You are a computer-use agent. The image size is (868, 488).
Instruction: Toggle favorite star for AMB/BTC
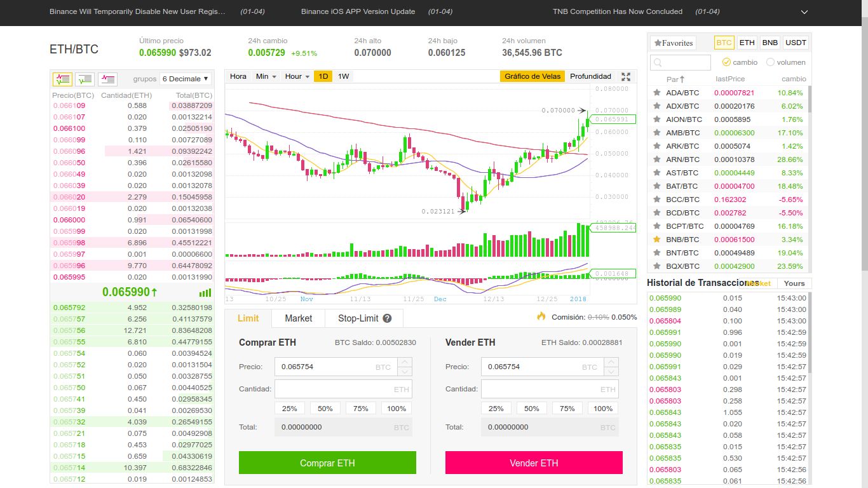(x=657, y=133)
